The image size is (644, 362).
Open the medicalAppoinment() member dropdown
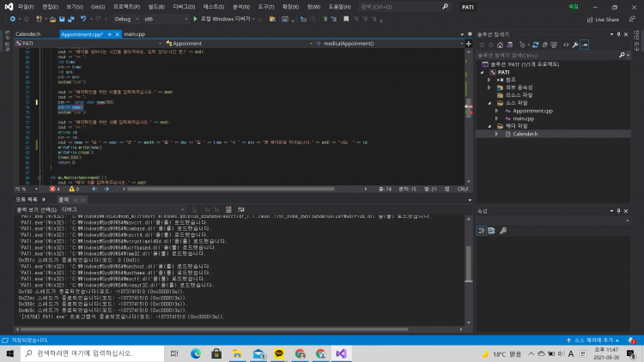(390, 44)
